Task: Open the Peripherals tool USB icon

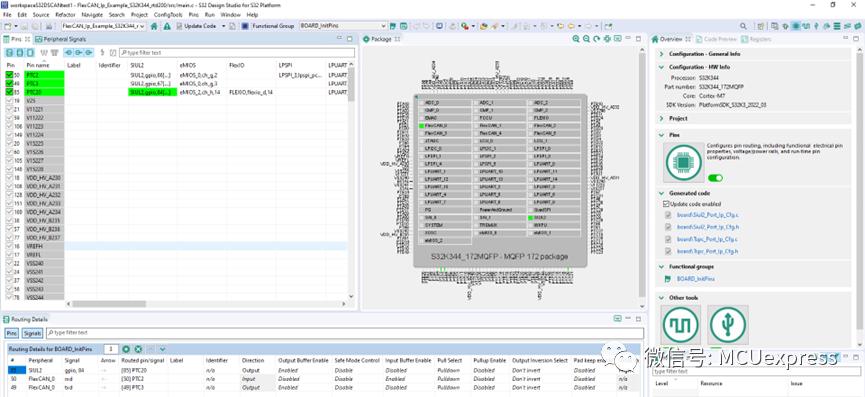Action: point(728,325)
